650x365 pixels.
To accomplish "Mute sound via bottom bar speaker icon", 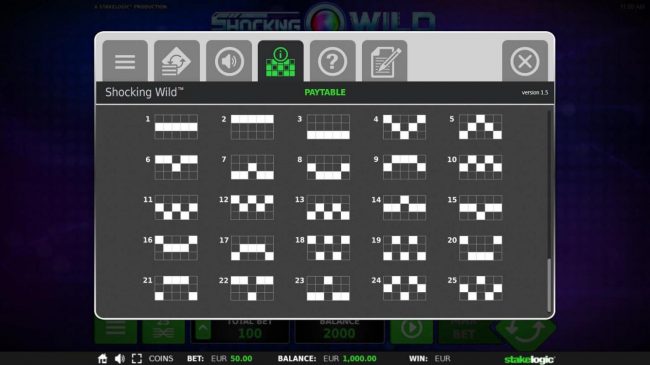I will tap(120, 358).
